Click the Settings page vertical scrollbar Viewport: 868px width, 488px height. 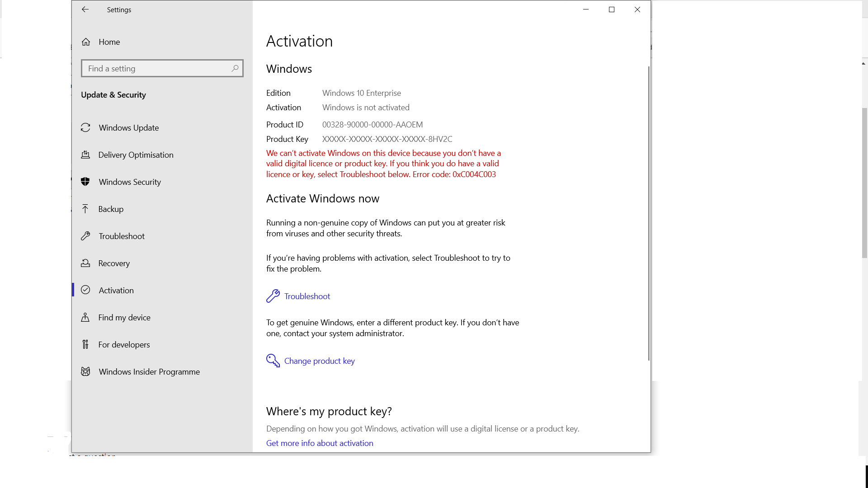point(649,212)
